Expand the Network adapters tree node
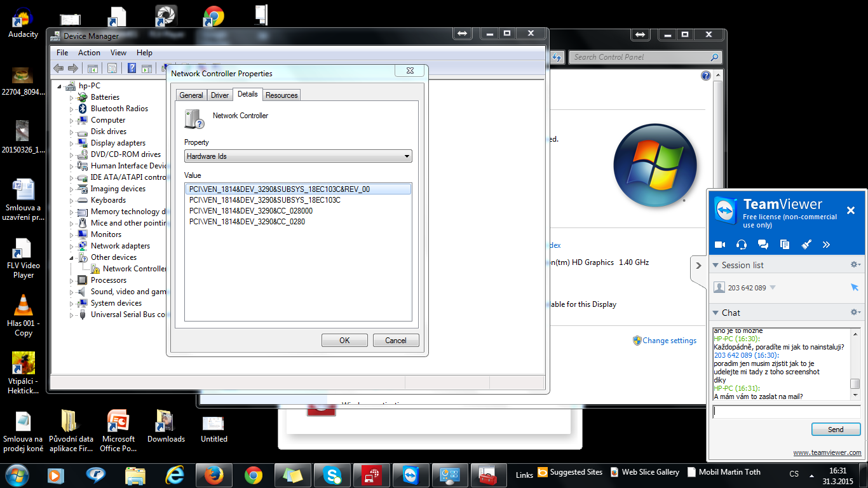The width and height of the screenshot is (868, 488). tap(72, 246)
